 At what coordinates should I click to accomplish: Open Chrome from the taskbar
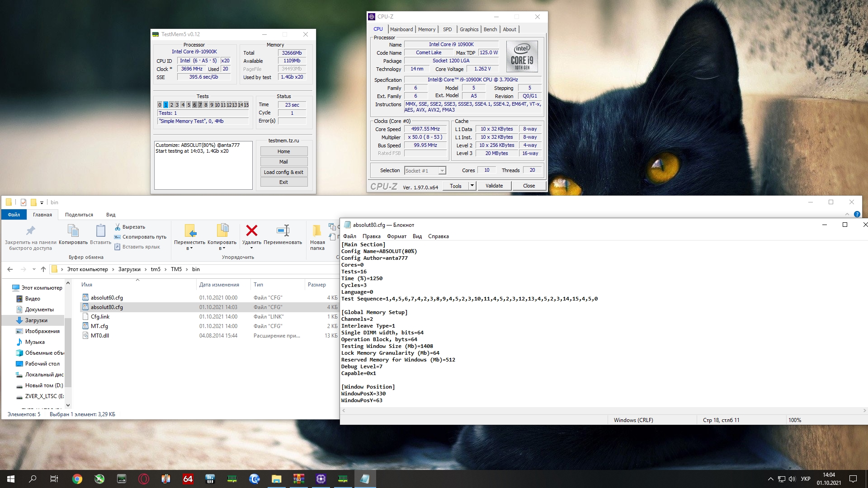(77, 479)
